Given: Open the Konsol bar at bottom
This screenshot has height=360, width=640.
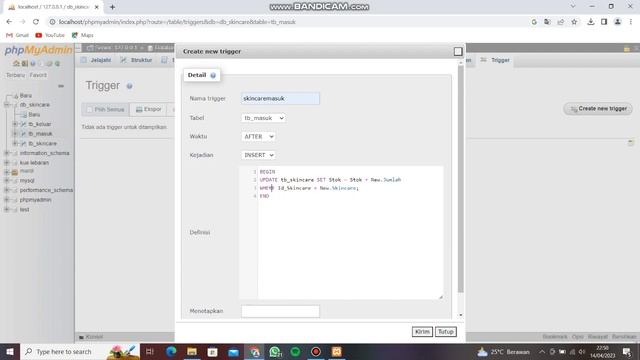Looking at the screenshot, I should click(x=91, y=337).
